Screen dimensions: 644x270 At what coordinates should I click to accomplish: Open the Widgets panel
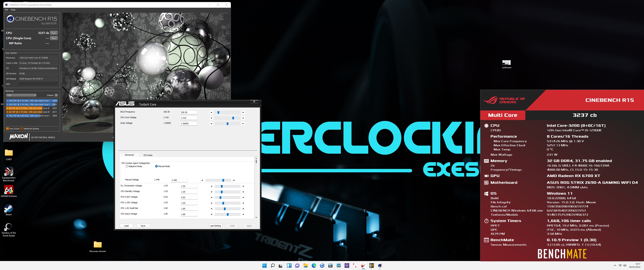pos(289,265)
